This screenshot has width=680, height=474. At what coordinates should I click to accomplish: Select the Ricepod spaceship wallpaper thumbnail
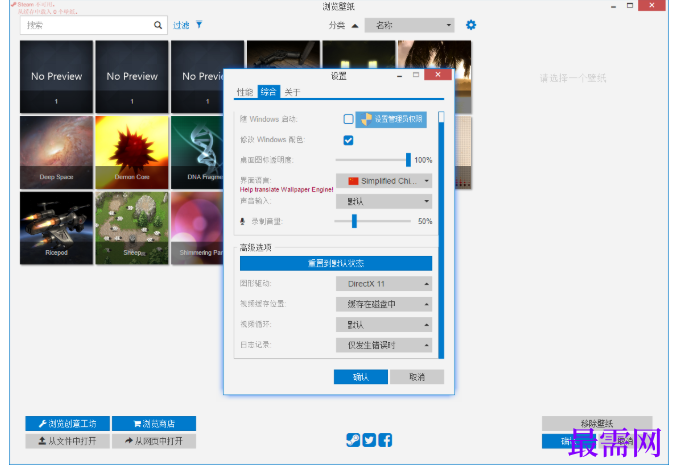click(56, 228)
